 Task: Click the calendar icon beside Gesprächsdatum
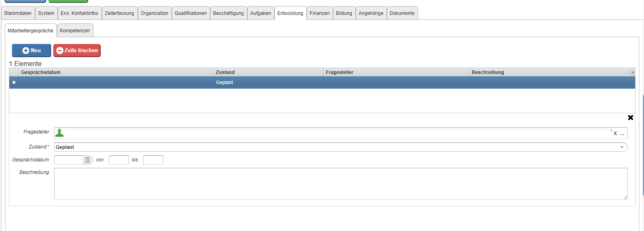click(88, 160)
